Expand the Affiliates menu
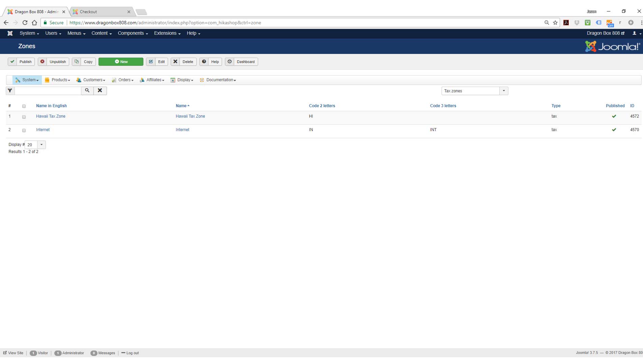This screenshot has width=643, height=364. point(152,80)
